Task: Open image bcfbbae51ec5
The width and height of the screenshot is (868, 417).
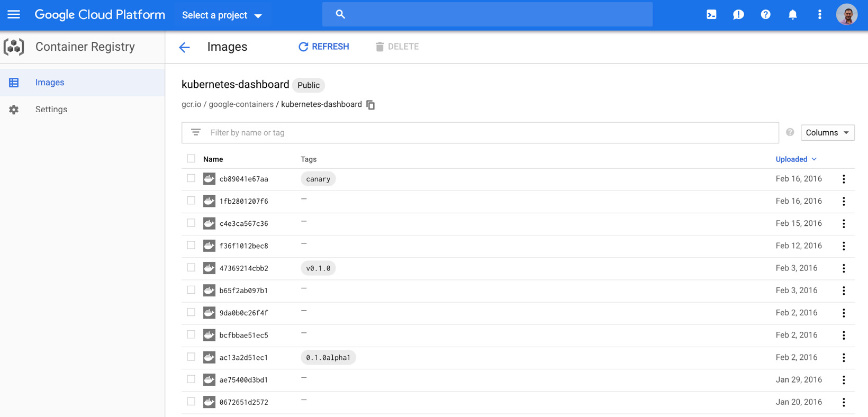Action: pyautogui.click(x=243, y=335)
